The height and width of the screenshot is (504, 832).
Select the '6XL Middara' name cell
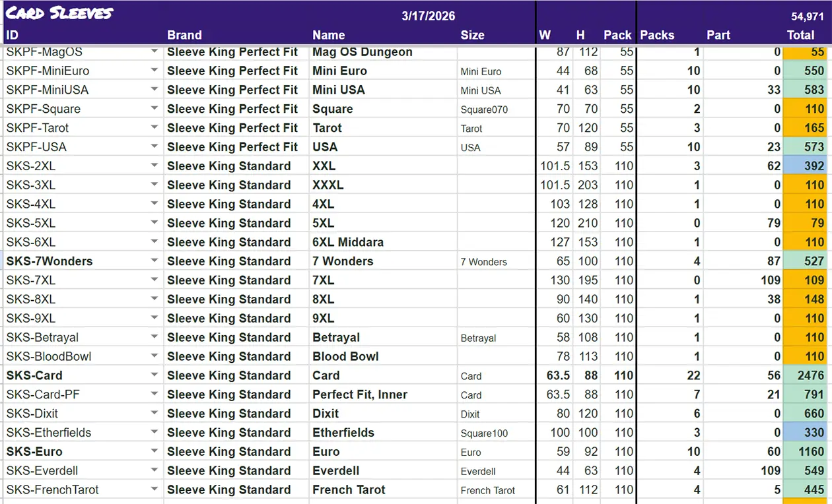[383, 242]
